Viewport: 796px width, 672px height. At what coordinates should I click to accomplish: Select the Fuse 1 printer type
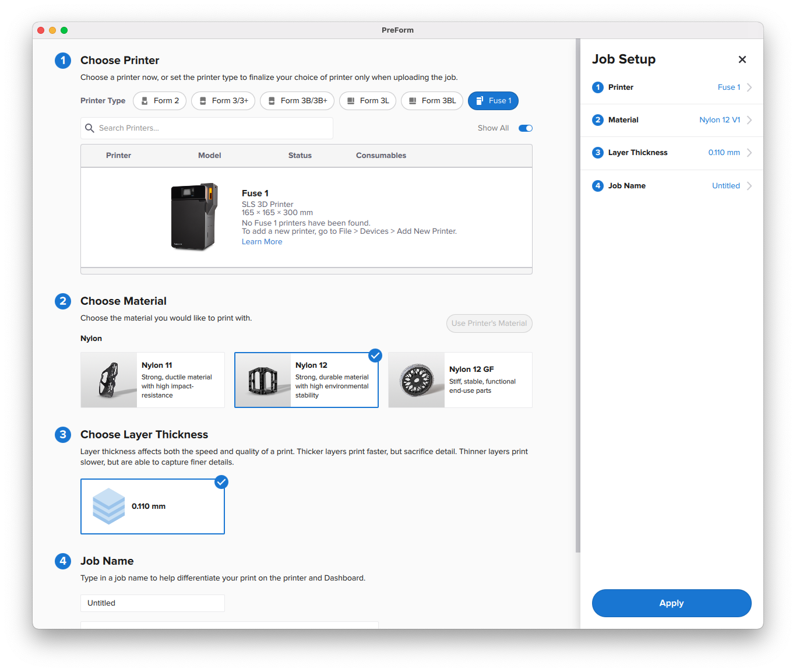[x=493, y=101]
